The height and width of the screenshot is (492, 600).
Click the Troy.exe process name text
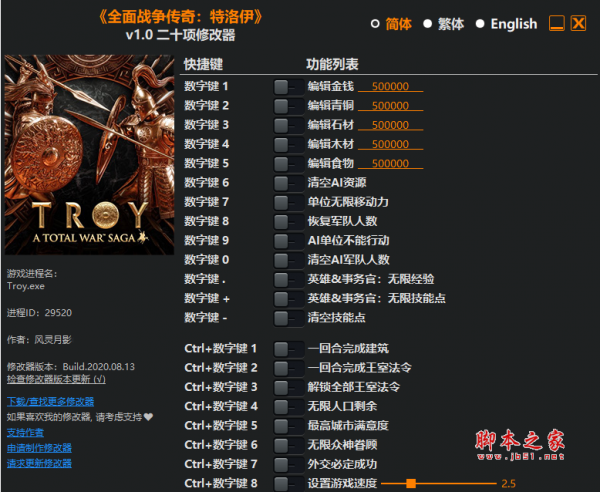click(26, 286)
